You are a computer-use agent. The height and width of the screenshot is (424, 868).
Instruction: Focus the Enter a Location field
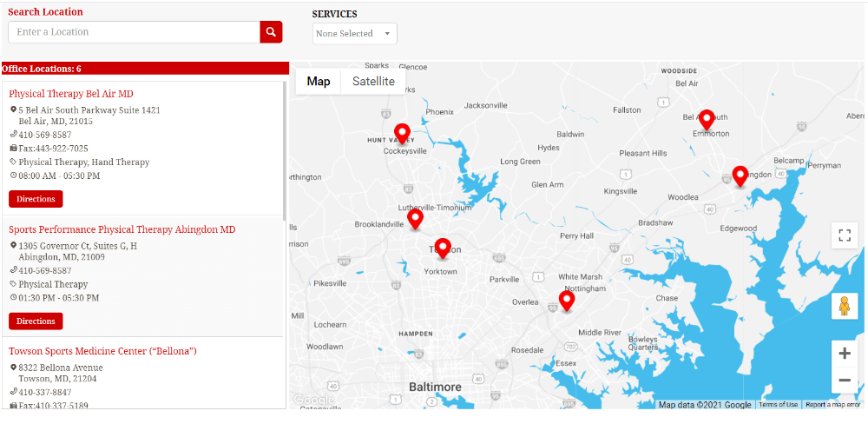[134, 32]
